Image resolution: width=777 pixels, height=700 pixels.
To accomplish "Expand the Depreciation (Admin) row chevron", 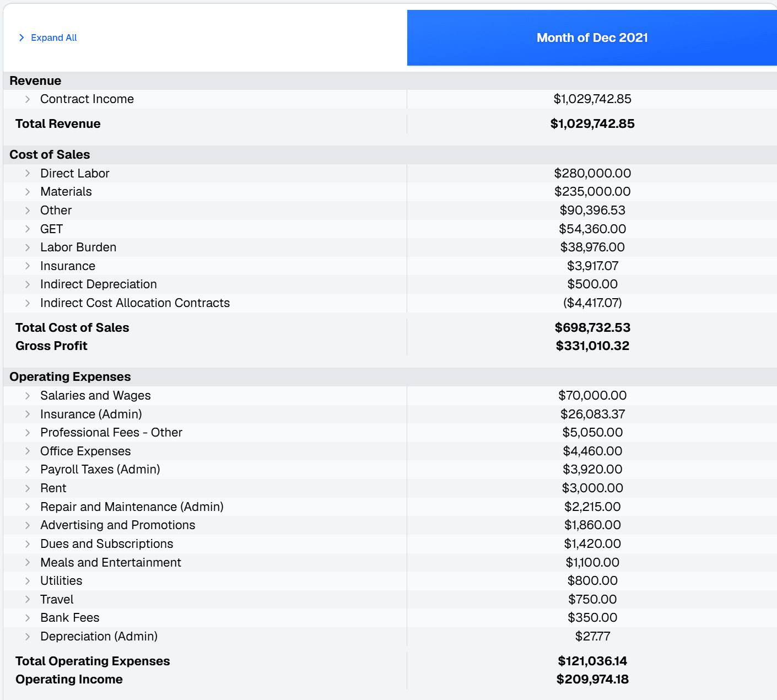I will click(28, 637).
